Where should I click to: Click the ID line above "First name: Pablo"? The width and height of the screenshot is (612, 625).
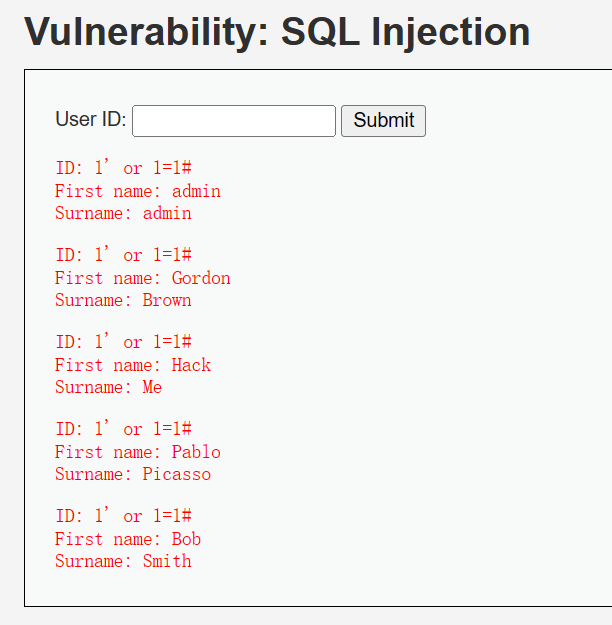(123, 429)
